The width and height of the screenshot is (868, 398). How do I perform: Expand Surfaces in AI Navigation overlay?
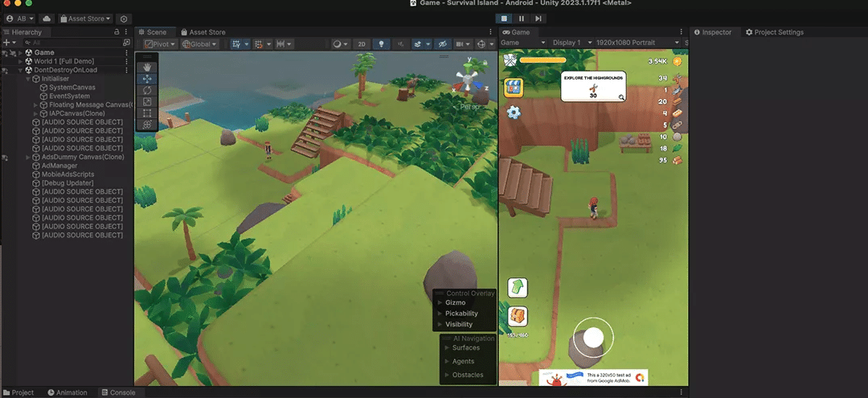point(447,347)
